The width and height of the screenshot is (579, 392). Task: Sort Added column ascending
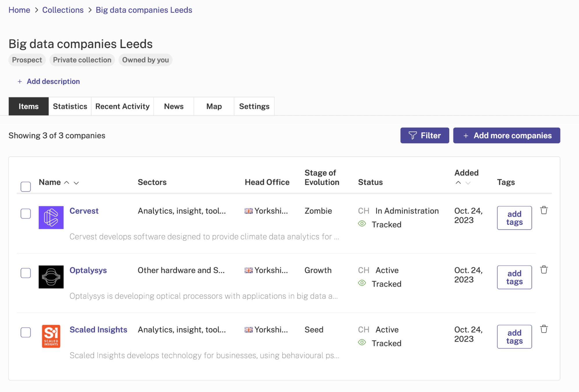[458, 183]
